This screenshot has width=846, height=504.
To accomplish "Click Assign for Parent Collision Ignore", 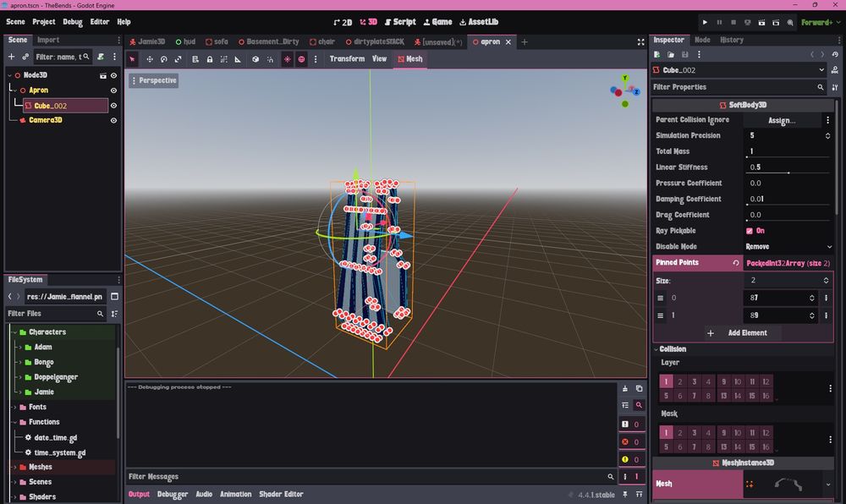I will (x=782, y=120).
